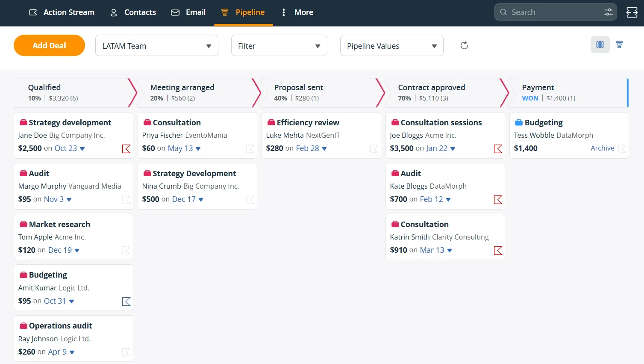Open Action Stream from the top bar

coord(62,12)
